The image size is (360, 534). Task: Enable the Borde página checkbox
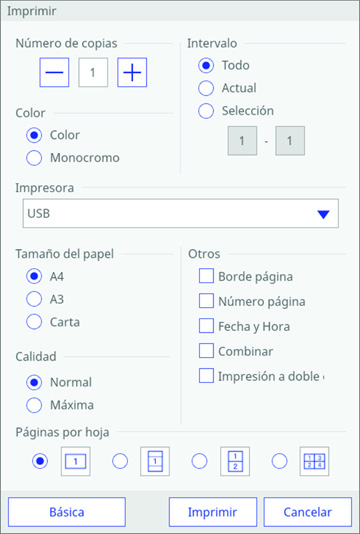[206, 276]
